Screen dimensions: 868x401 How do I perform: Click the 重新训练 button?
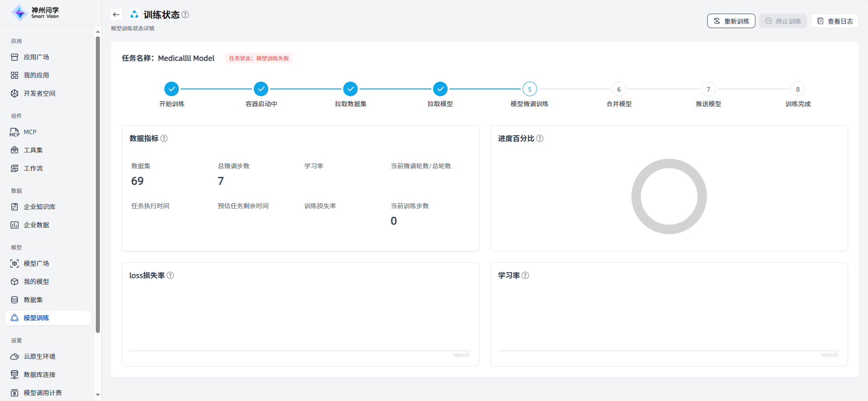(731, 21)
